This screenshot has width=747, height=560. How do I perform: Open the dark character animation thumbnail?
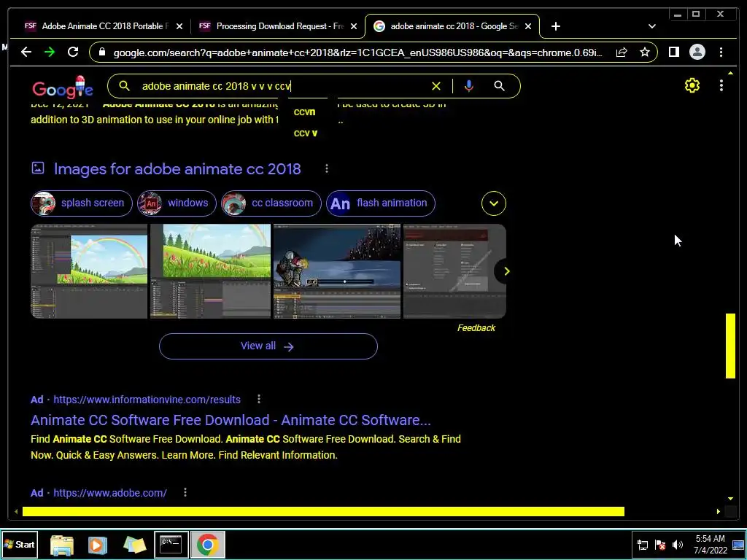[337, 271]
